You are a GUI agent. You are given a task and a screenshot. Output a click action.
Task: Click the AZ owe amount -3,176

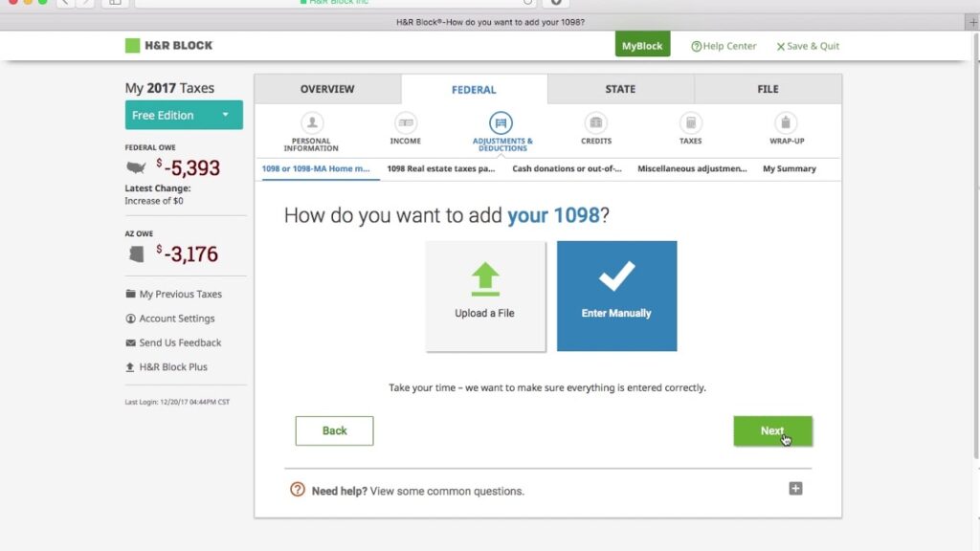pyautogui.click(x=187, y=253)
